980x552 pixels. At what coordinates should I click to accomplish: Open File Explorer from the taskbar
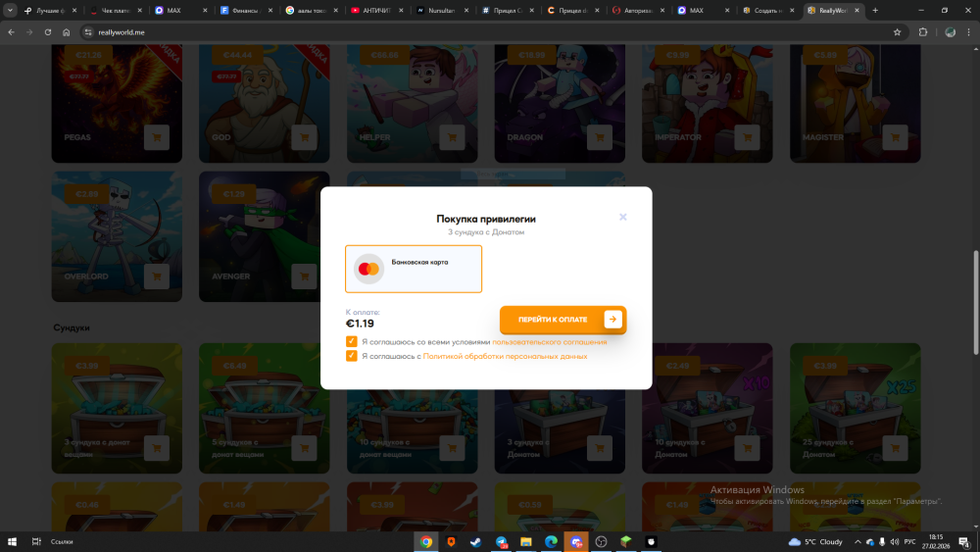tap(526, 542)
